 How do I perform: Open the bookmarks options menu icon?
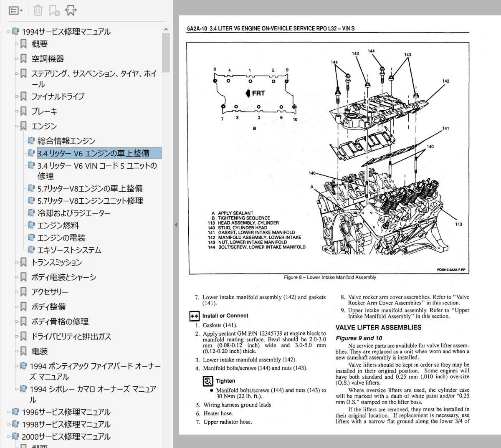coord(15,10)
